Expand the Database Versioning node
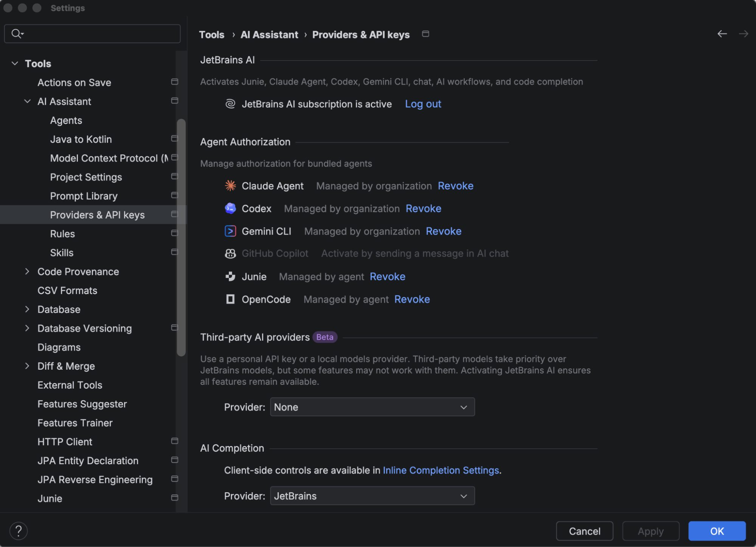The width and height of the screenshot is (756, 547). point(27,328)
